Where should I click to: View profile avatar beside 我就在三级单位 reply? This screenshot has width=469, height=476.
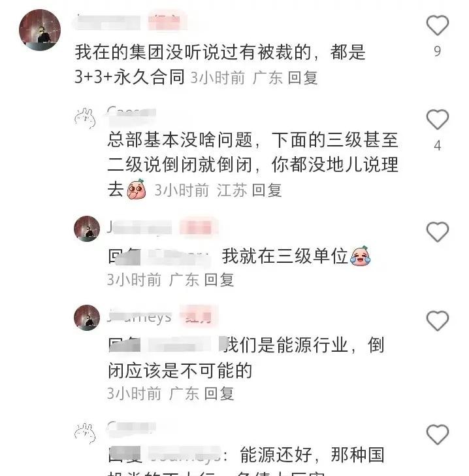point(87,229)
